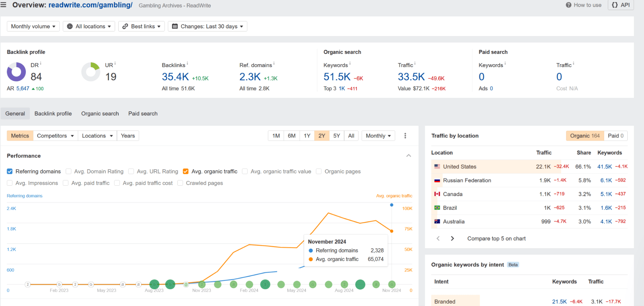This screenshot has width=644, height=306.
Task: Click the UR info icon
Action: (x=115, y=63)
